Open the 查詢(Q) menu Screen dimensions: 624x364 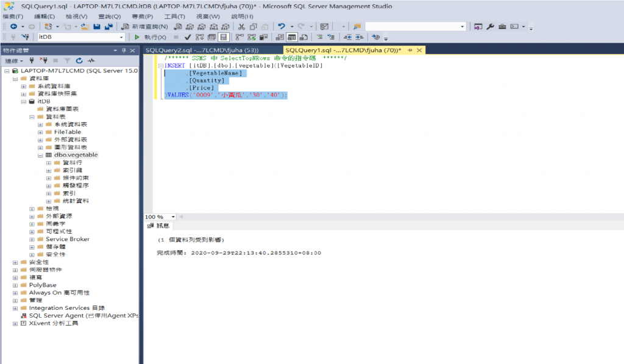point(110,16)
